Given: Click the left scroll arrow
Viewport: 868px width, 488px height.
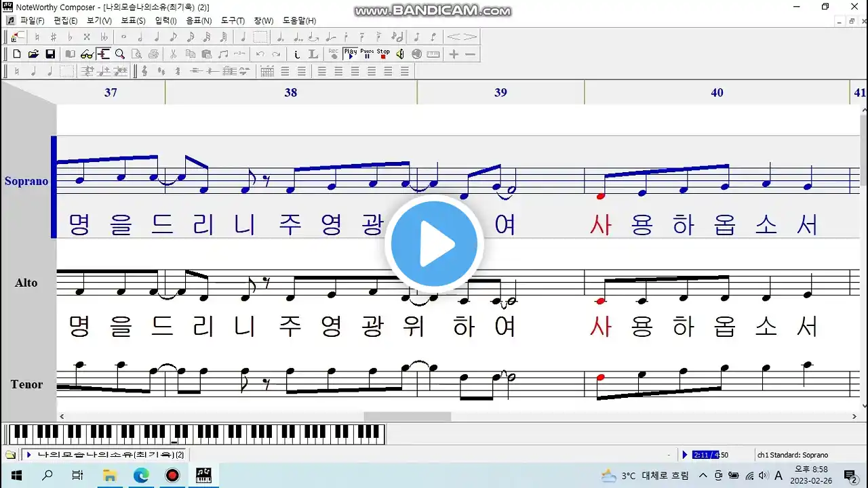Looking at the screenshot, I should click(62, 416).
